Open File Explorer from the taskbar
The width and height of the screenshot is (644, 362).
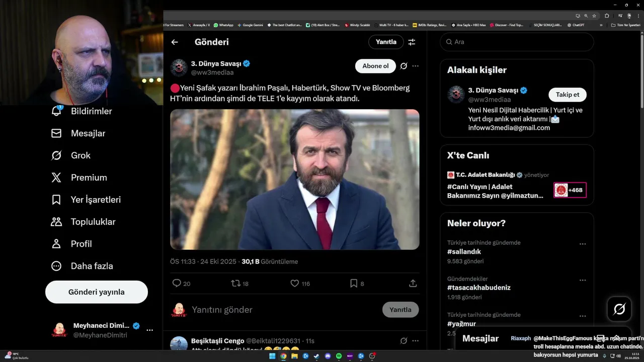[294, 356]
